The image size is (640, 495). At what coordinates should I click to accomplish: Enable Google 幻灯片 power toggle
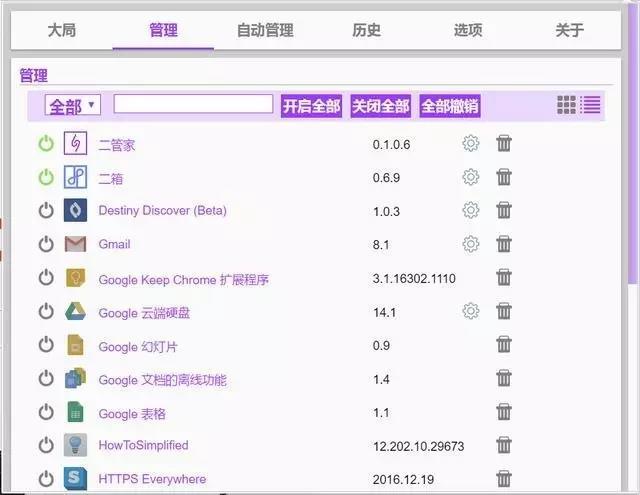pos(46,345)
